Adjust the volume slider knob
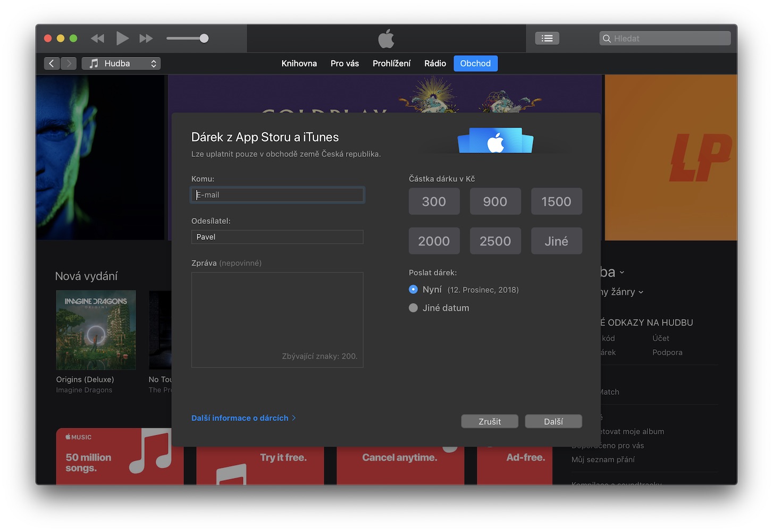Viewport: 773px width, 532px height. 204,38
